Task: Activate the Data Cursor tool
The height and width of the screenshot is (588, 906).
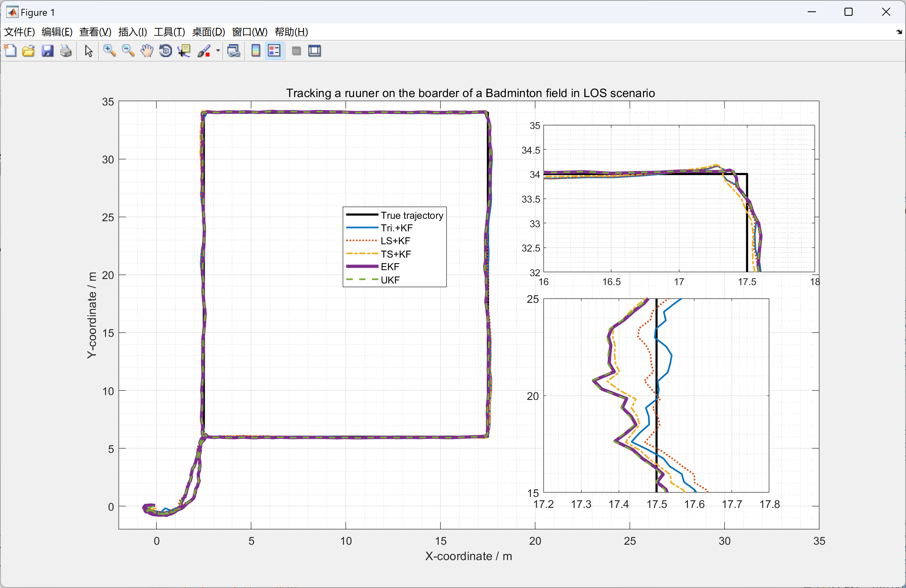Action: click(184, 51)
